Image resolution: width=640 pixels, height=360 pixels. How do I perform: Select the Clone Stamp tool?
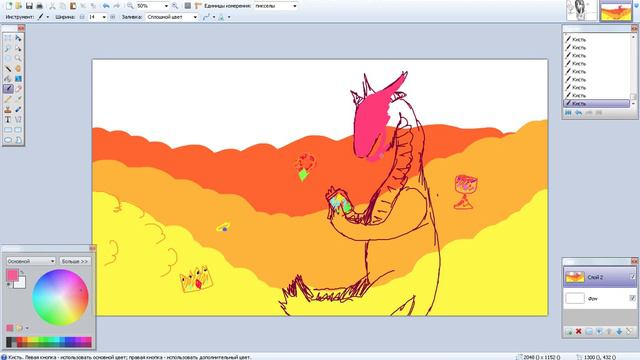(8, 109)
